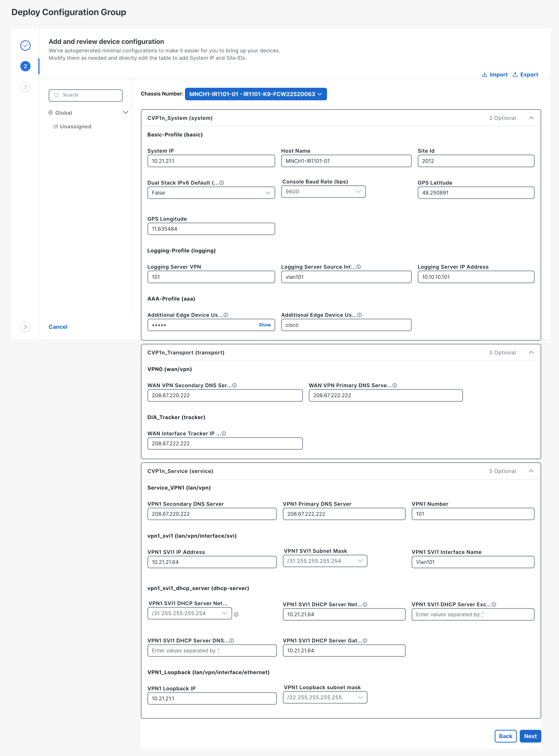
Task: Open the VPN1 Loopback subnet mask dropdown
Action: (325, 697)
